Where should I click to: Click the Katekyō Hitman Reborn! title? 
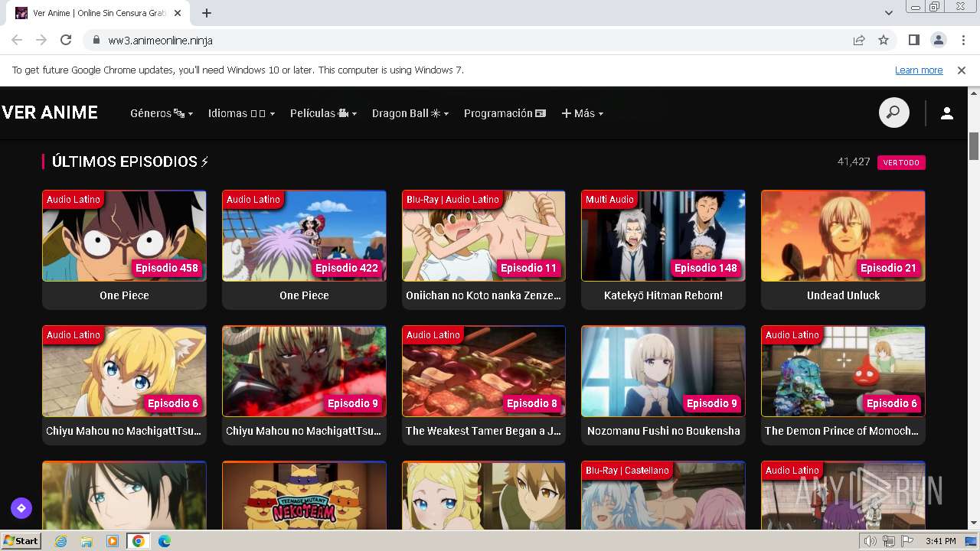pyautogui.click(x=663, y=295)
